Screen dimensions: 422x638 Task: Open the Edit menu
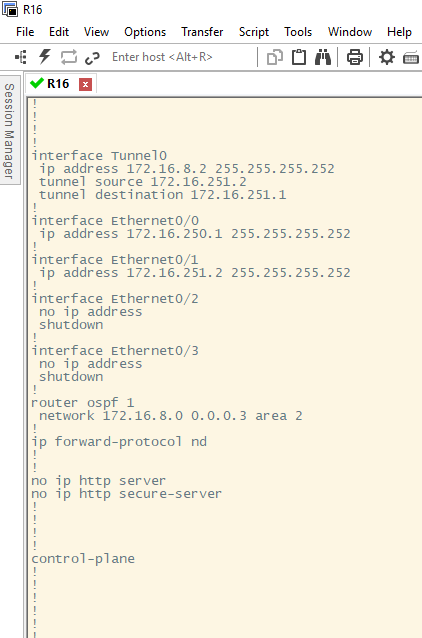[x=59, y=32]
